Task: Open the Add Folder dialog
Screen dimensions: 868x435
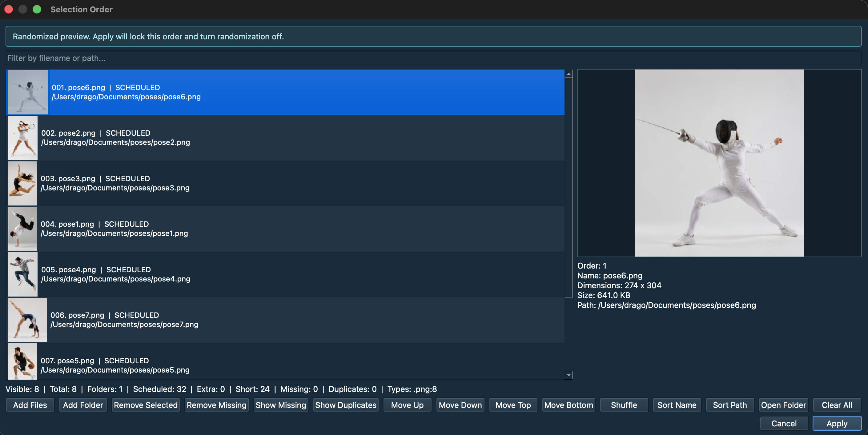Action: 83,405
